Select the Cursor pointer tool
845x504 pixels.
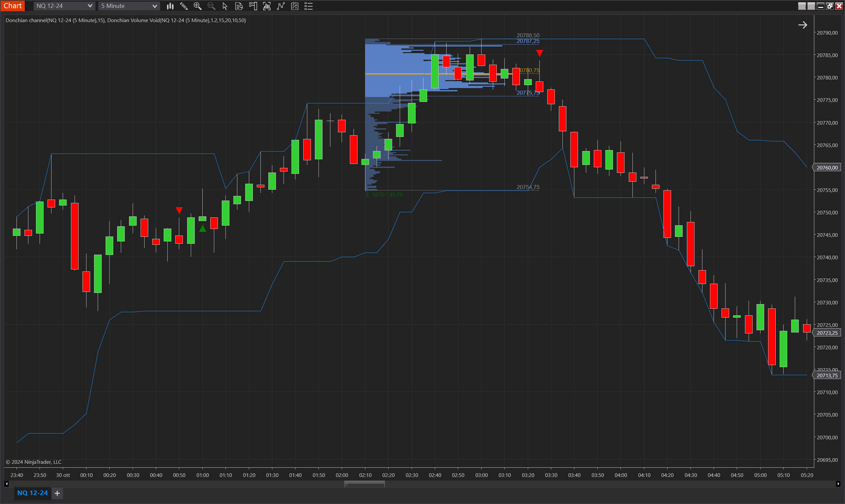[225, 6]
